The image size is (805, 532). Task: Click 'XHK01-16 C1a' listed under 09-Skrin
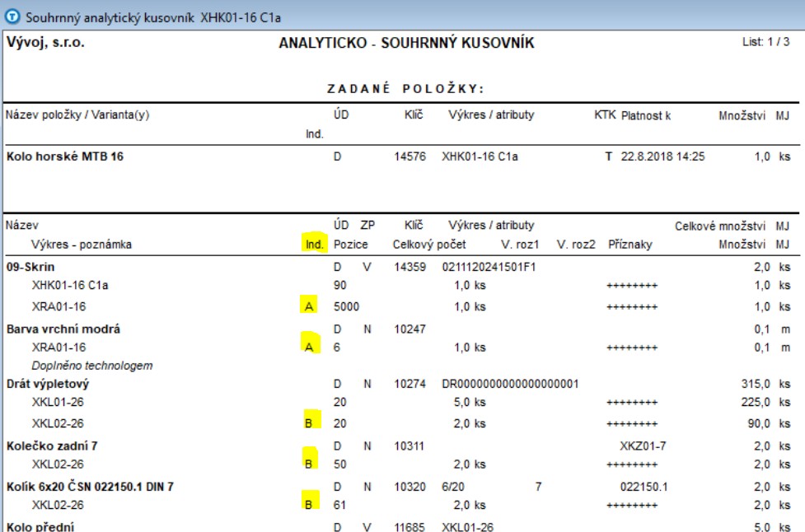(70, 285)
